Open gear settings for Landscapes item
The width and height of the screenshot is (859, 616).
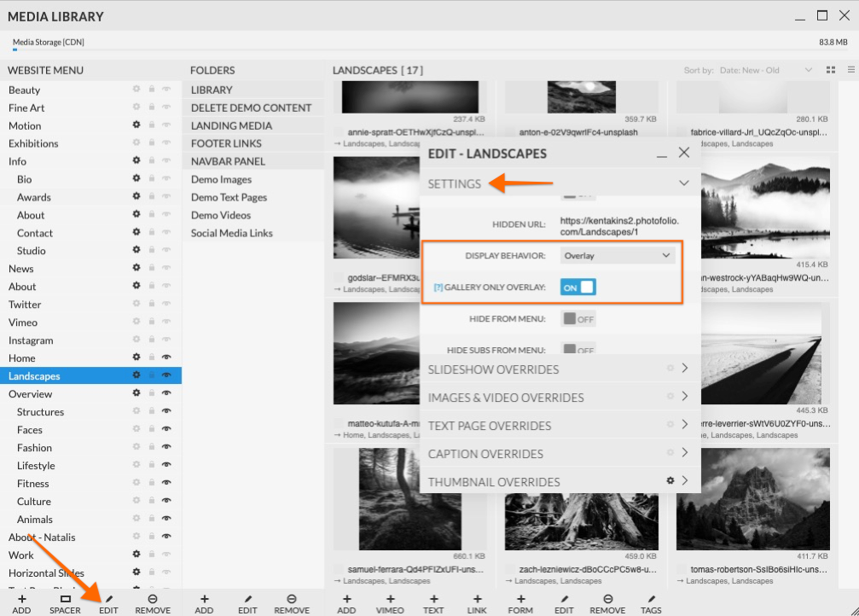(136, 375)
